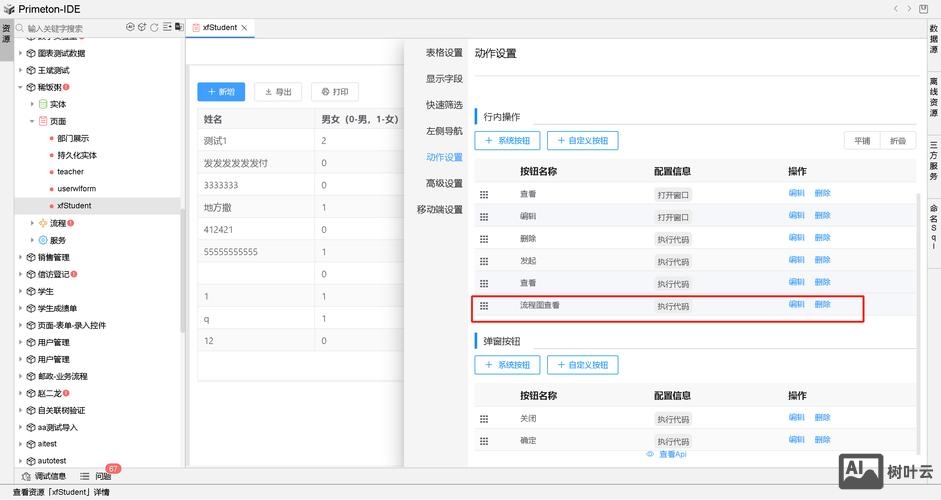Click the debug bug icon beside 调试信息
The image size is (941, 500).
coord(26,477)
